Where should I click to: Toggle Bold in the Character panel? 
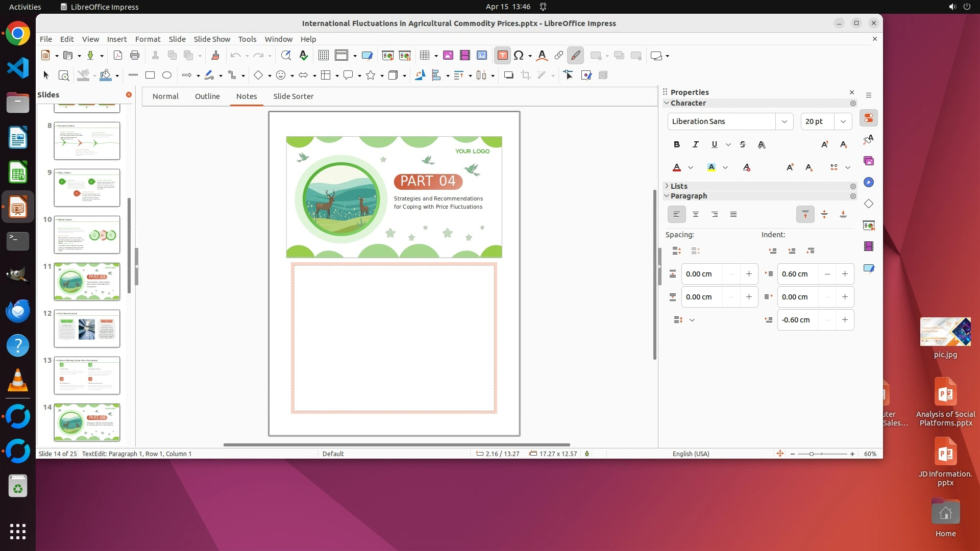(x=676, y=145)
